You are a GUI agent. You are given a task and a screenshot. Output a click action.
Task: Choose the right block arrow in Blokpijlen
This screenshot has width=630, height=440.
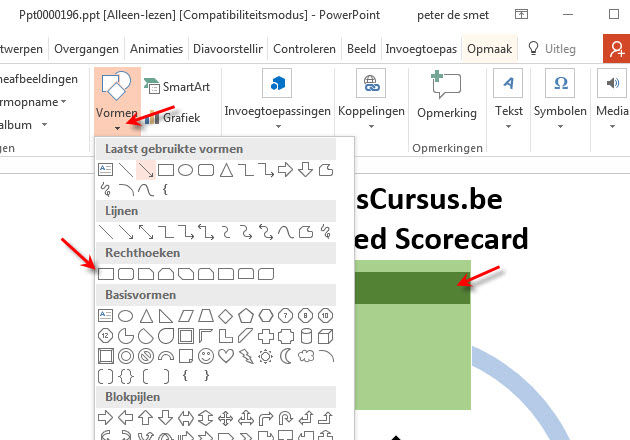click(x=106, y=418)
